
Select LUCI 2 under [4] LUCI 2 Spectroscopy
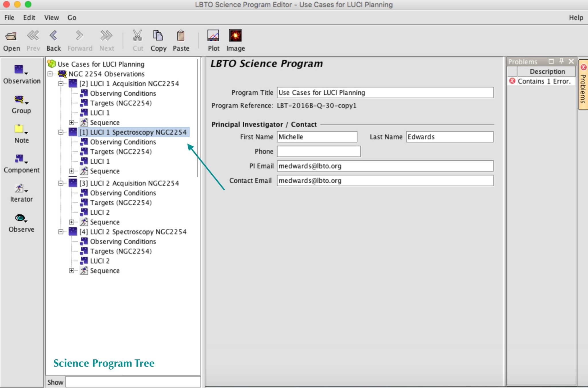pos(100,261)
